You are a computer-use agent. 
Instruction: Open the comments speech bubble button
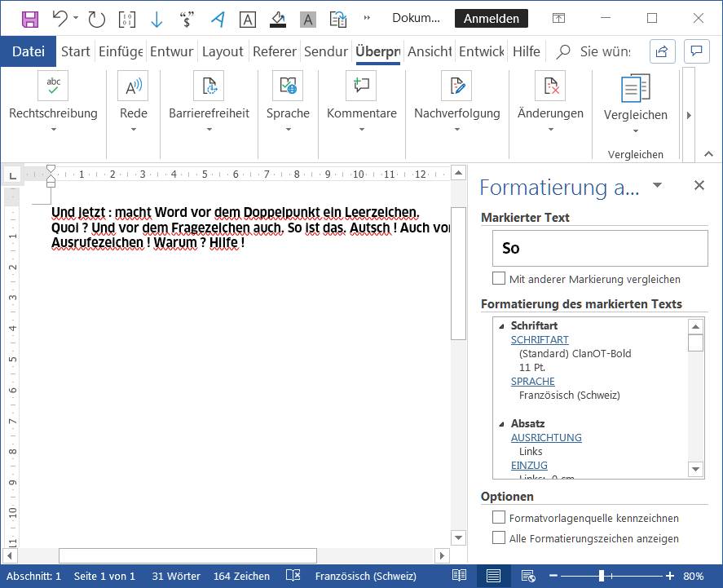696,51
